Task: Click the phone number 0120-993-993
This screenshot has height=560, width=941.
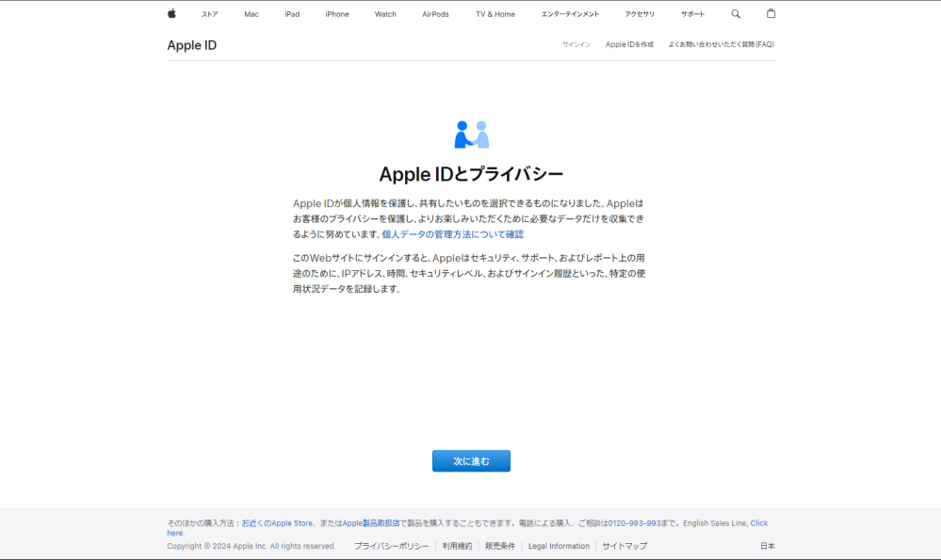Action: pyautogui.click(x=634, y=523)
